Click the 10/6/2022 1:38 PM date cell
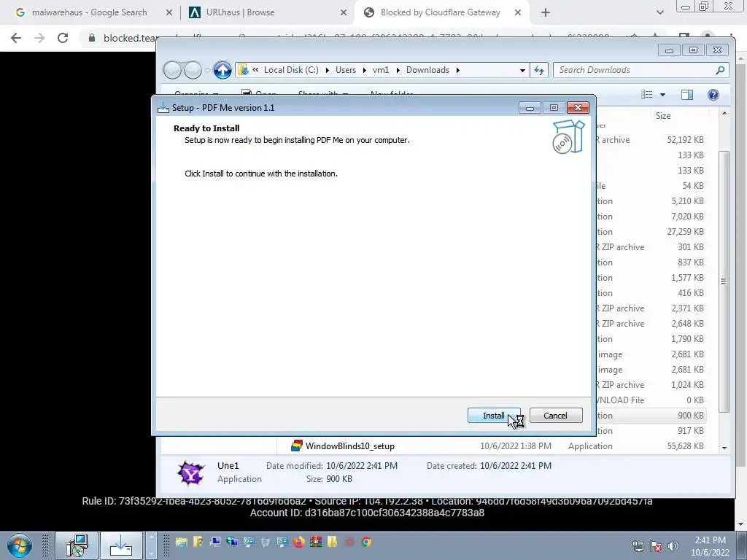 click(x=516, y=446)
